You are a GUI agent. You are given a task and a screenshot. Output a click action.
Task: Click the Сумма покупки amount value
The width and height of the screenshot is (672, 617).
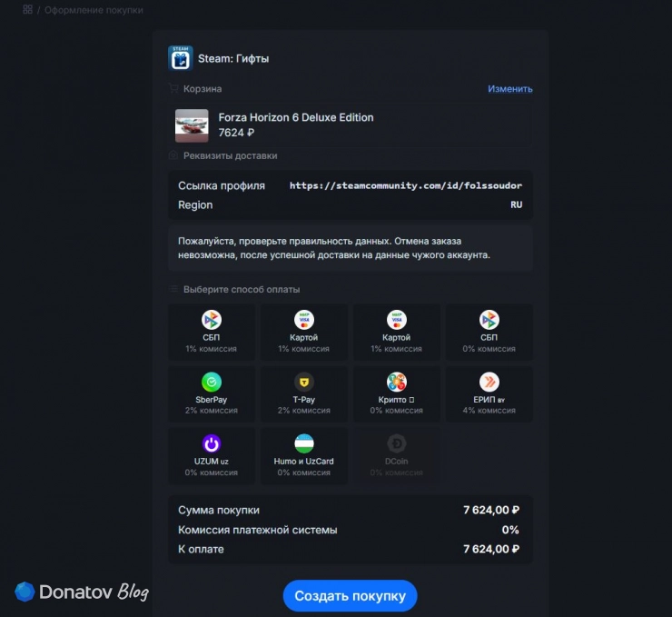tap(491, 511)
